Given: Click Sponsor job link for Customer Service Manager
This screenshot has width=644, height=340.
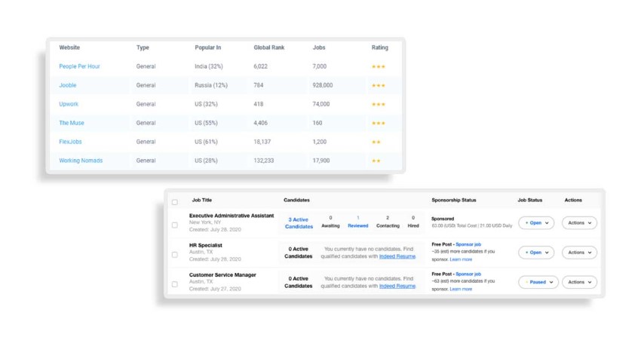Looking at the screenshot, I should tap(468, 274).
